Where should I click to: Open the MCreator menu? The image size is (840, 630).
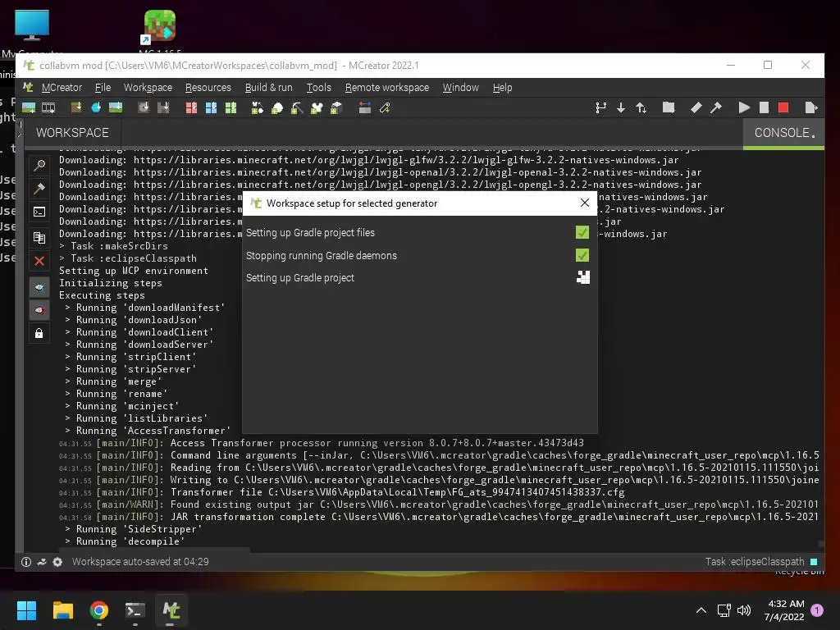[x=62, y=87]
